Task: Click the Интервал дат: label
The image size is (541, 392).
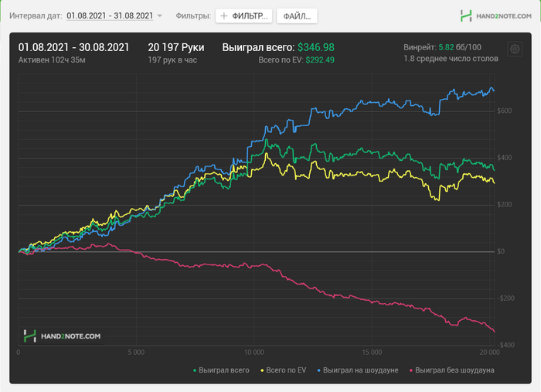Action: pyautogui.click(x=36, y=16)
